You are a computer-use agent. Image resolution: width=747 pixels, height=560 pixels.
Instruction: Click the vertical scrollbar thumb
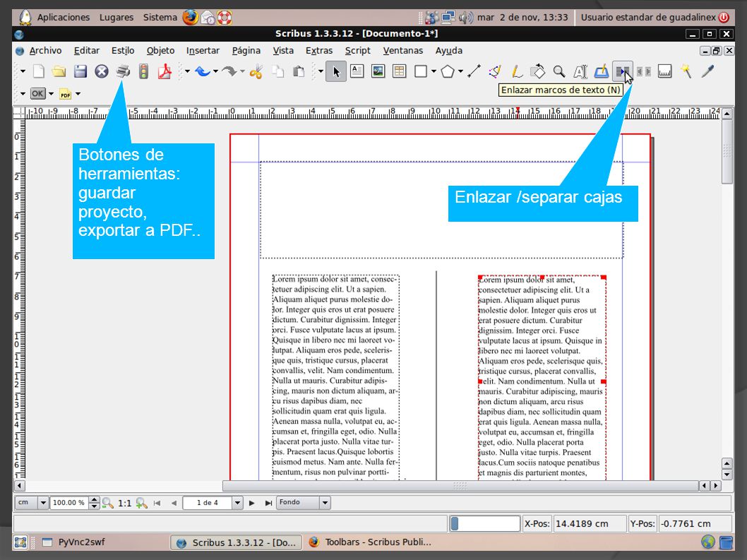[727, 152]
